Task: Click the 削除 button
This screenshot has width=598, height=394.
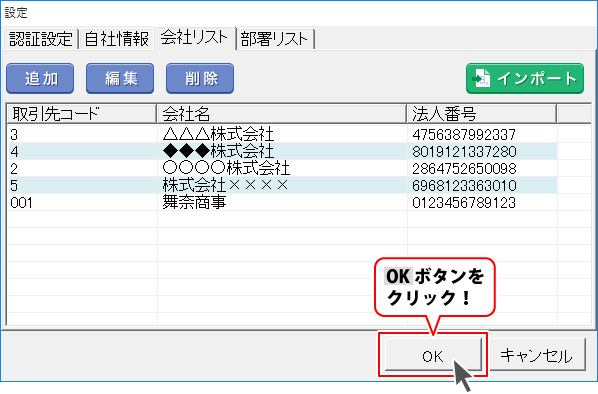Action: coord(200,78)
